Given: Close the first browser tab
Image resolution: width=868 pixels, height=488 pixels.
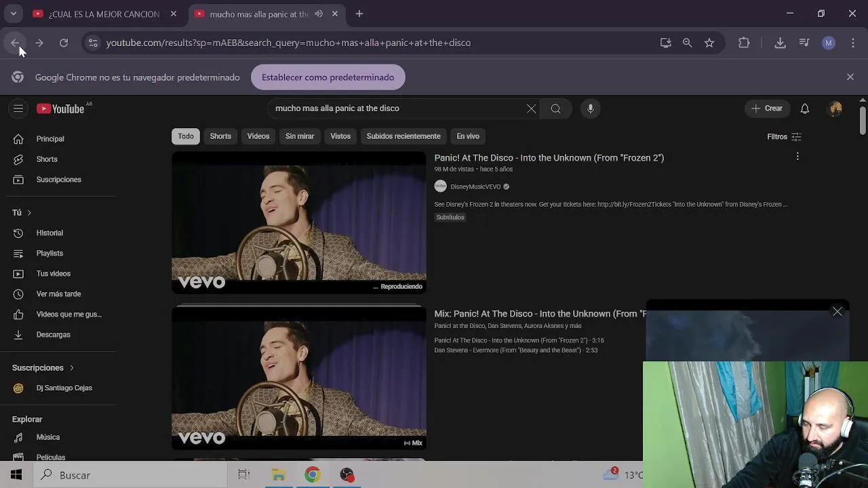Looking at the screenshot, I should click(x=174, y=14).
